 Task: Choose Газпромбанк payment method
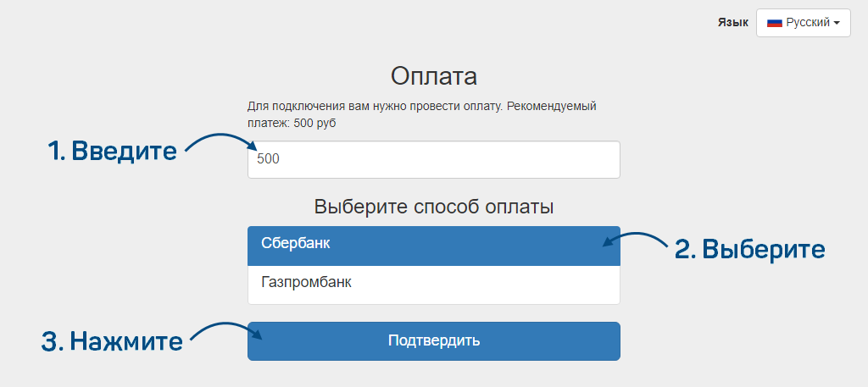pos(433,284)
